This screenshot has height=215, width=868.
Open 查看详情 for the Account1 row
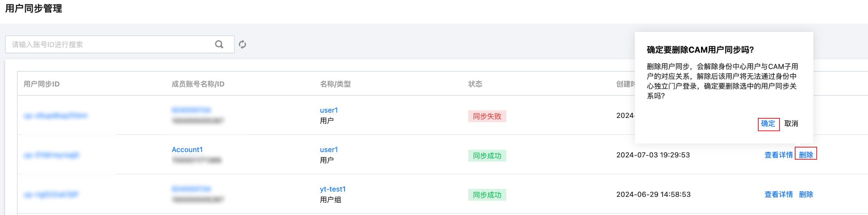pyautogui.click(x=778, y=155)
